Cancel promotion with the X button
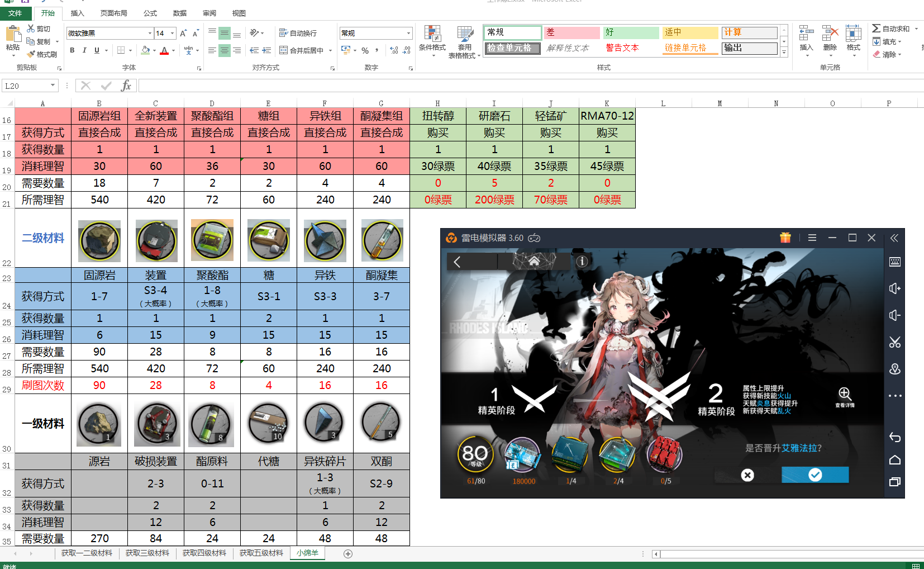Viewport: 924px width, 569px height. [747, 475]
